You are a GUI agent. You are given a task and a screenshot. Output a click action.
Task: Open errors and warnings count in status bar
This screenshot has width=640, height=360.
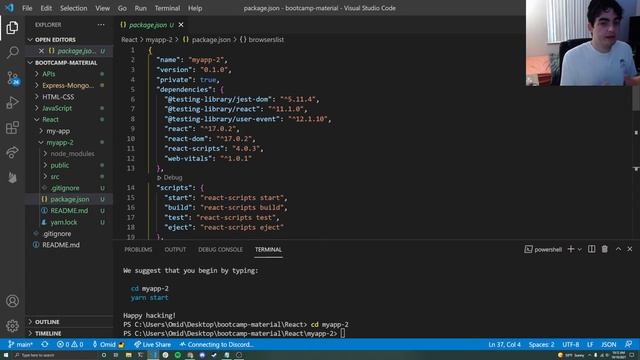pyautogui.click(x=70, y=344)
